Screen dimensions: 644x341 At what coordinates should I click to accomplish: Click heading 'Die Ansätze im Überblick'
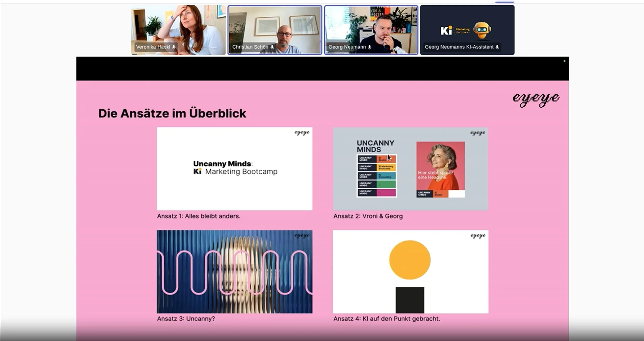point(172,113)
